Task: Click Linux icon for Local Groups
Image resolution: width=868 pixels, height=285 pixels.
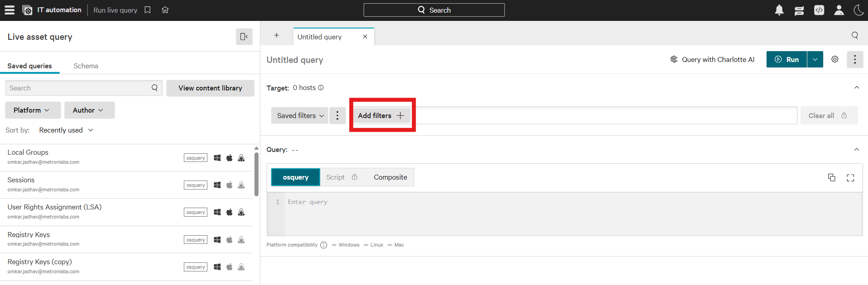Action: tap(241, 158)
